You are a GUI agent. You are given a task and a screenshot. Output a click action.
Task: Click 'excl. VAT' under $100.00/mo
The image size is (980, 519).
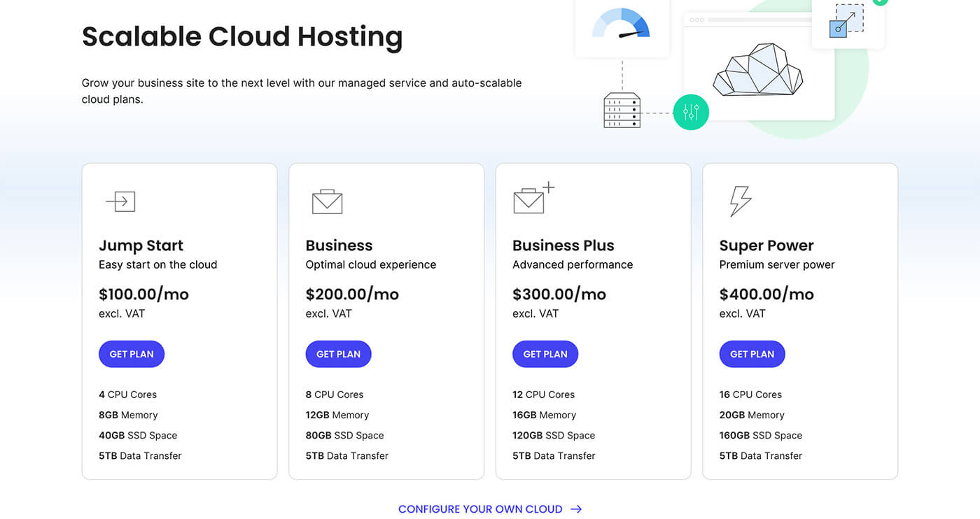(122, 313)
